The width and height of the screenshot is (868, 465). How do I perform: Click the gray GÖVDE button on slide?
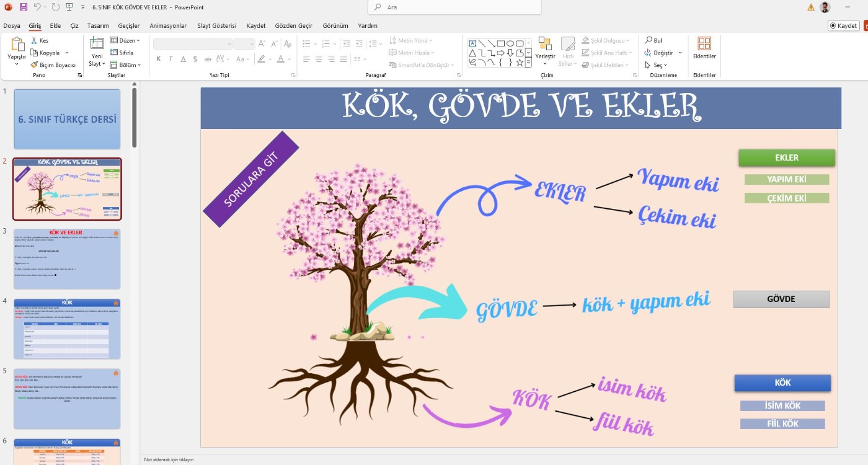(781, 299)
